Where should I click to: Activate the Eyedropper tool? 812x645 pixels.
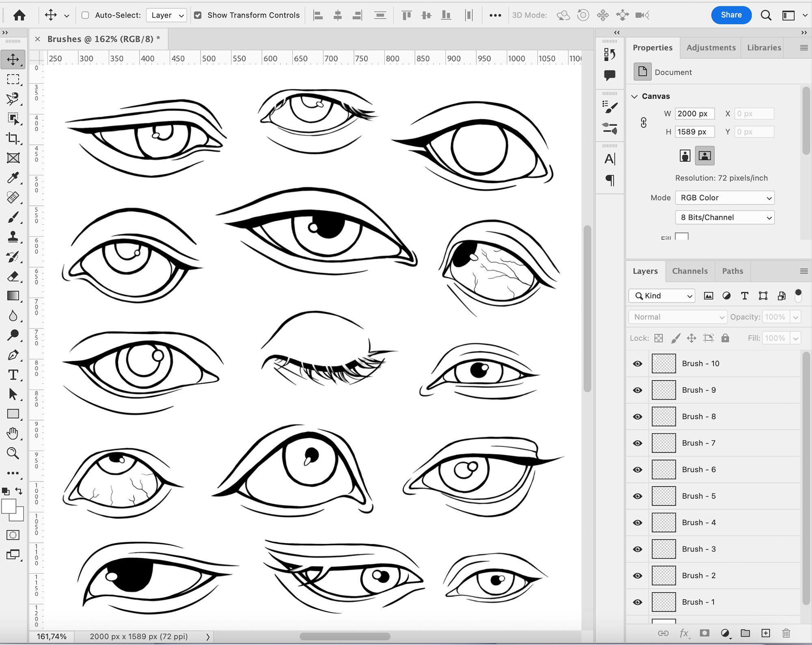[x=13, y=178]
